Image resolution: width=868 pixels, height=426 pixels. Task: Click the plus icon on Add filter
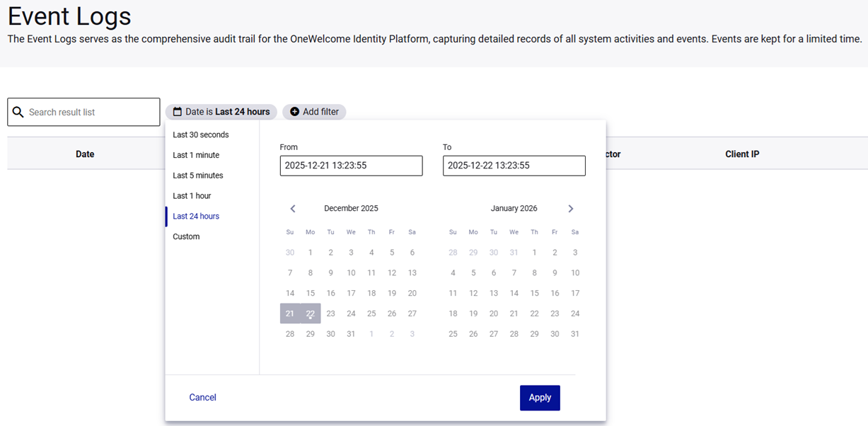point(295,112)
